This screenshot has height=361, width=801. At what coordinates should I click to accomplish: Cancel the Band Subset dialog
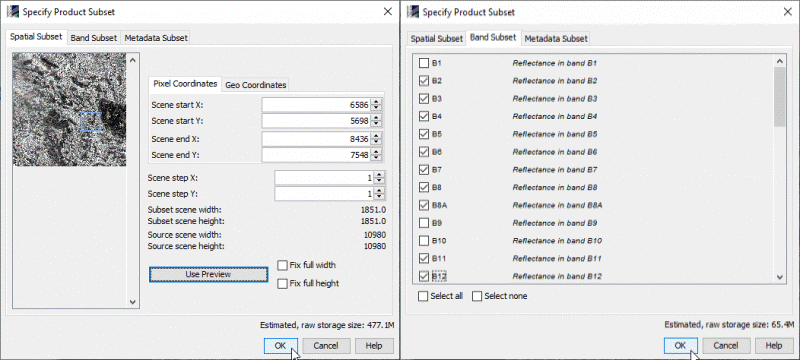(726, 346)
